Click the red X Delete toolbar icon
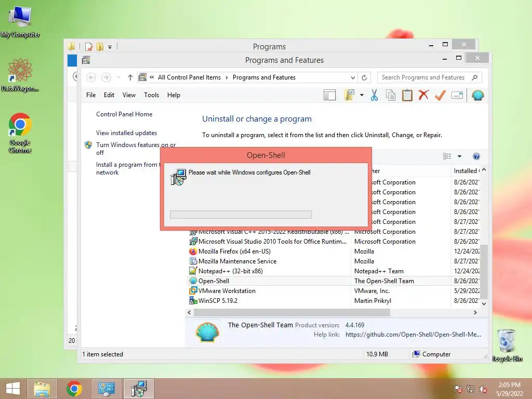Screen dimensions: 532x399 click(423, 95)
